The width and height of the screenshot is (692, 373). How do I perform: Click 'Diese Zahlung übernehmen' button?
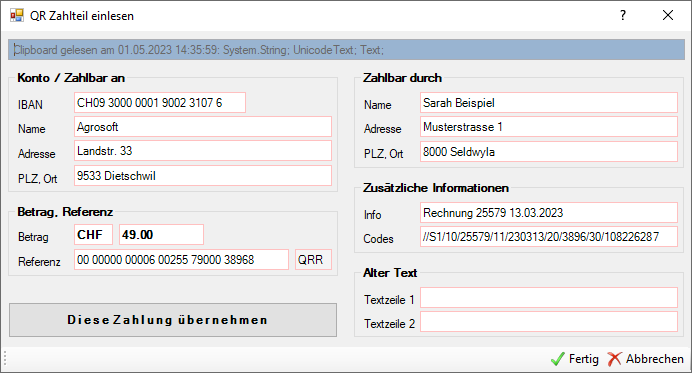173,320
